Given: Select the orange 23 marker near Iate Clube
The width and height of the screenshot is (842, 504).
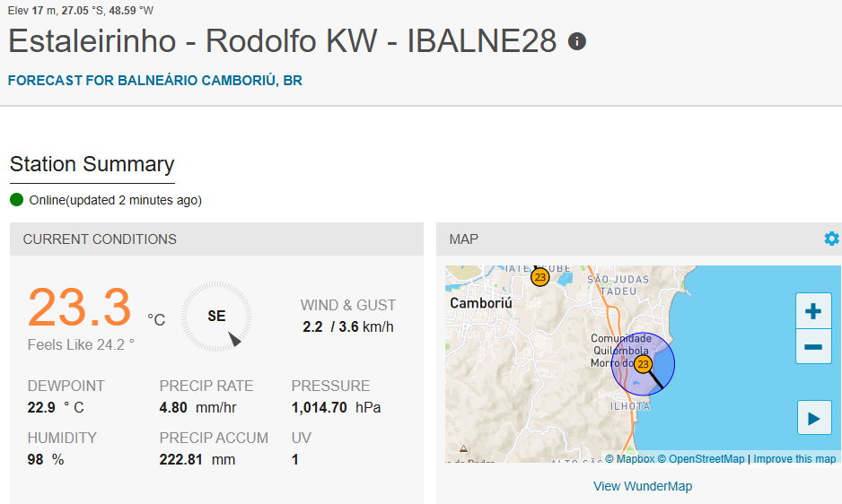Looking at the screenshot, I should click(539, 277).
